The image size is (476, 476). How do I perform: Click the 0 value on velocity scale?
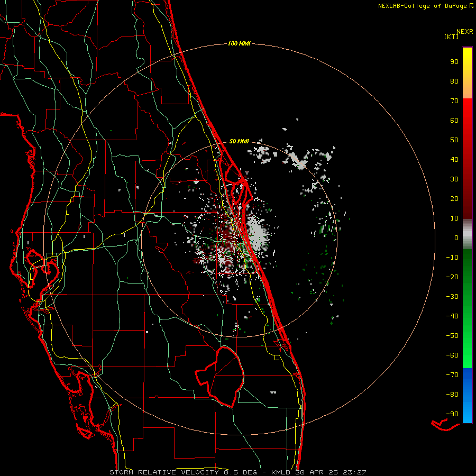click(456, 237)
